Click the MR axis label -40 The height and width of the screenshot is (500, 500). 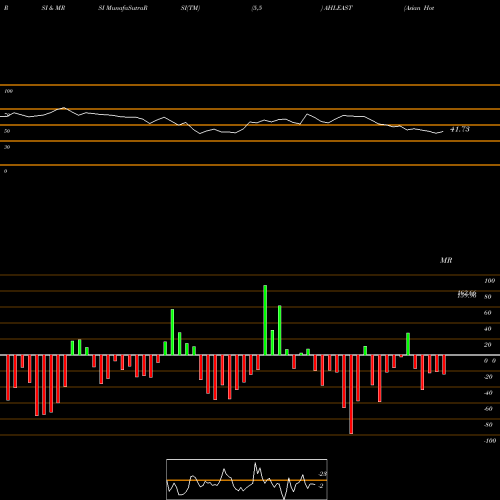coord(488,393)
